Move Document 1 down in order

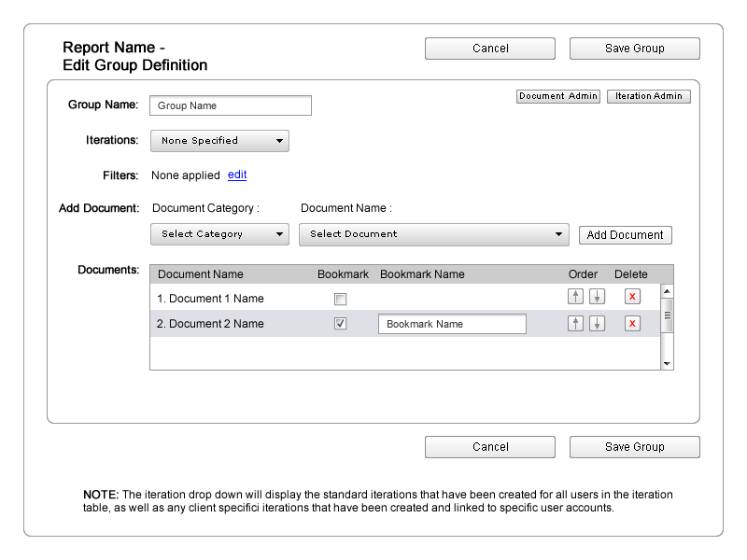click(598, 298)
